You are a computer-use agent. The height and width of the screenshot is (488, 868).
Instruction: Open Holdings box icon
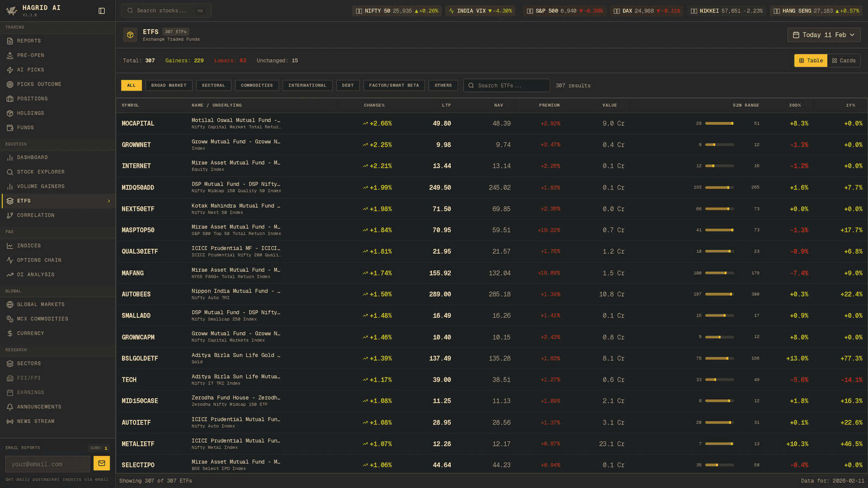click(x=10, y=113)
